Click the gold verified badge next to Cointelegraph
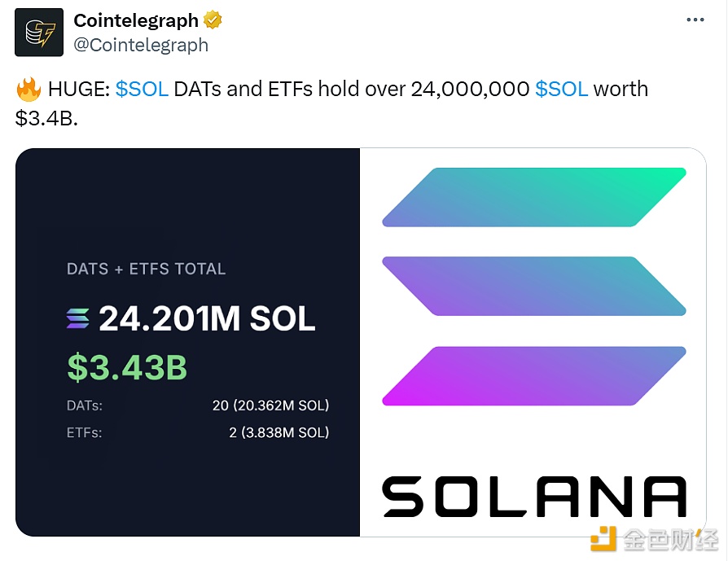This screenshot has height=561, width=728. click(211, 20)
